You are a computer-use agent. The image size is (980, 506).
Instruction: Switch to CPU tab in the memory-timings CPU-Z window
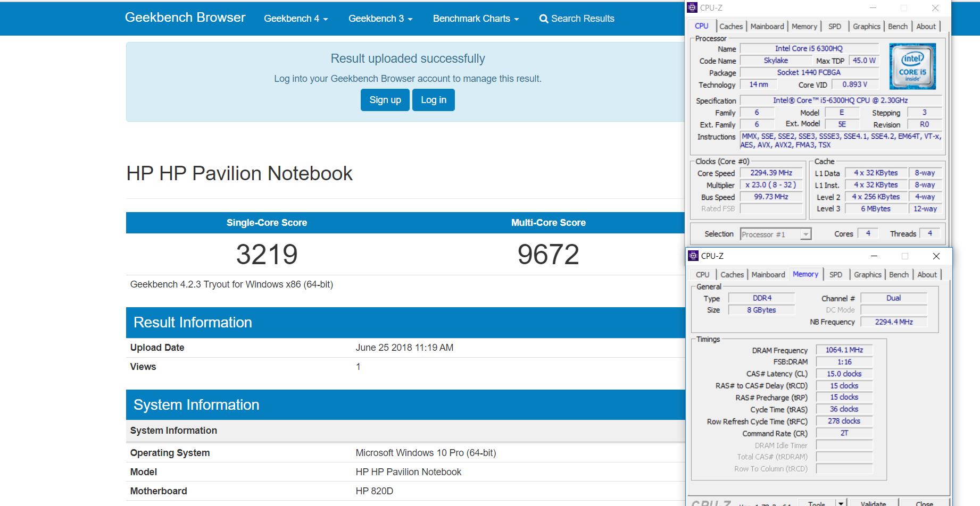703,275
